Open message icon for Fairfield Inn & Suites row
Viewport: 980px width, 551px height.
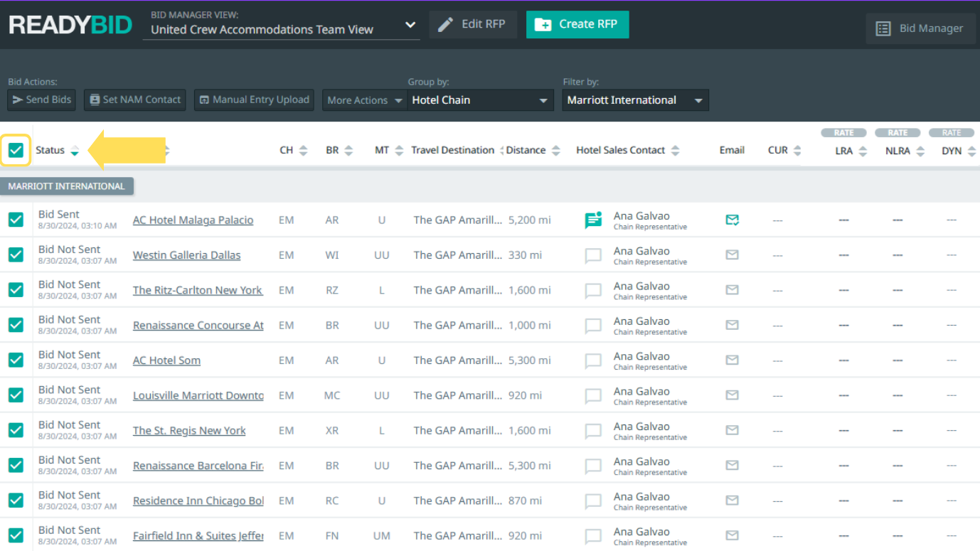(x=593, y=536)
